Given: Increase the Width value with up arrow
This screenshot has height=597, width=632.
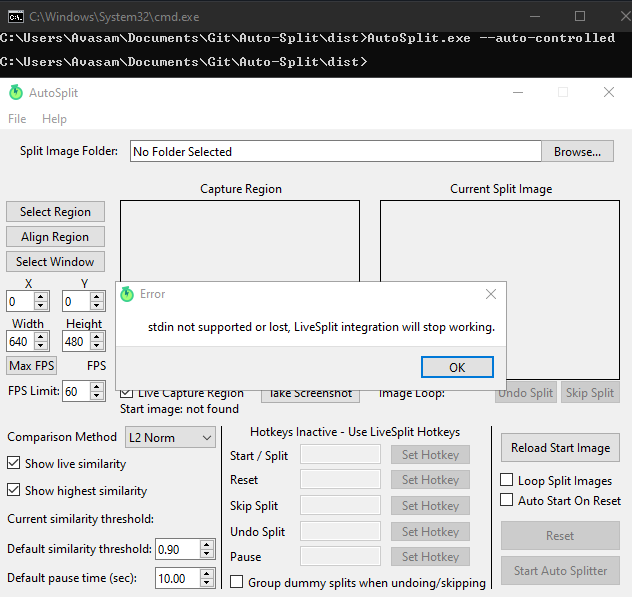Looking at the screenshot, I should 41,337.
